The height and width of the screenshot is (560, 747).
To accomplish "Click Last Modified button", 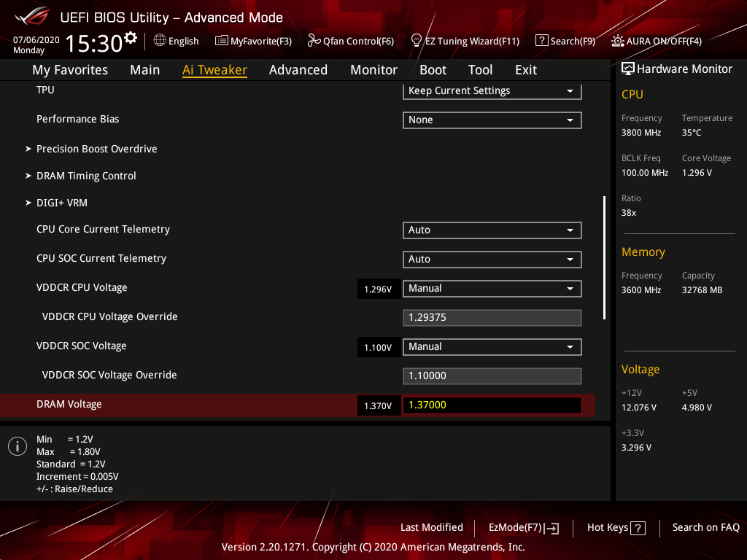I will (432, 528).
